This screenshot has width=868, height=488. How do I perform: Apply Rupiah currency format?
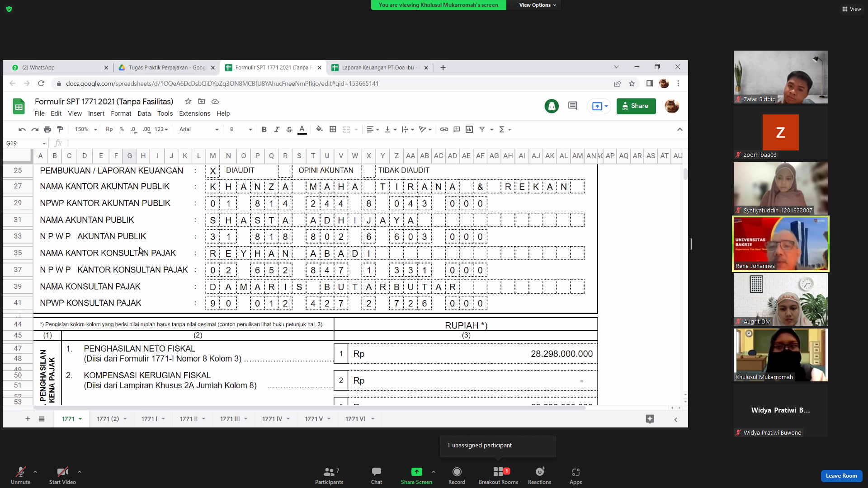pos(109,130)
